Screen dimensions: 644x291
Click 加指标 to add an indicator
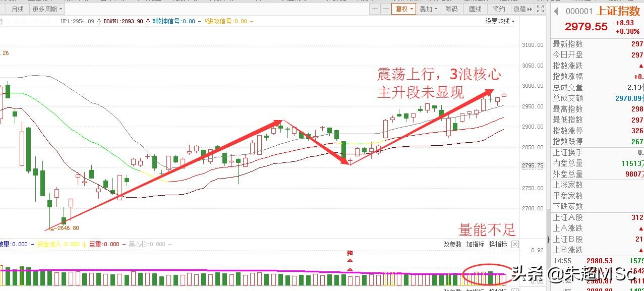point(476,245)
